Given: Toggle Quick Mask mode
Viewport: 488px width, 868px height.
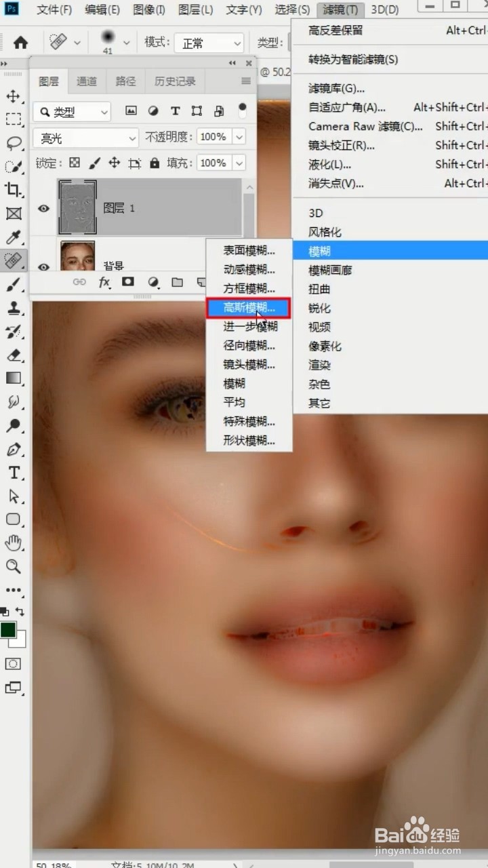Looking at the screenshot, I should tap(13, 663).
